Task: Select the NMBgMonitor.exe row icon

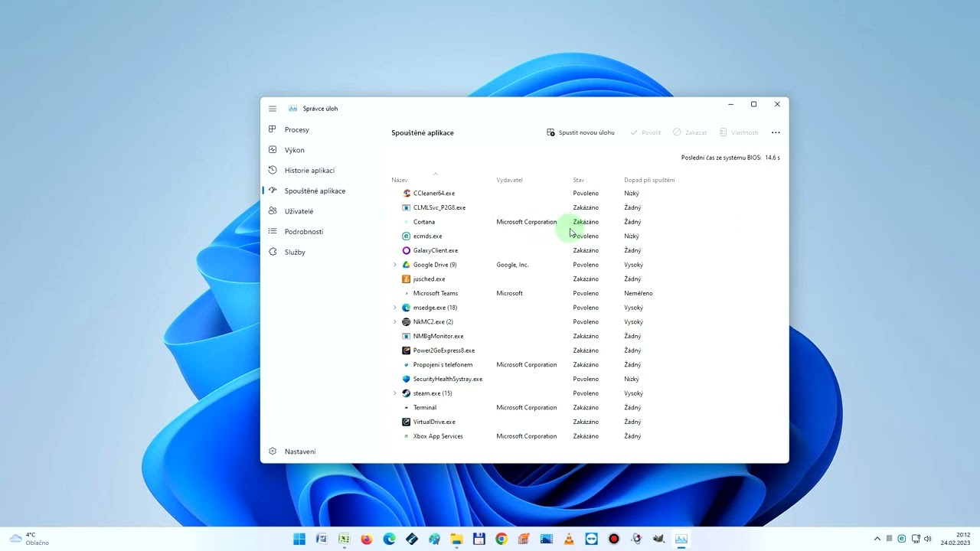Action: (407, 336)
